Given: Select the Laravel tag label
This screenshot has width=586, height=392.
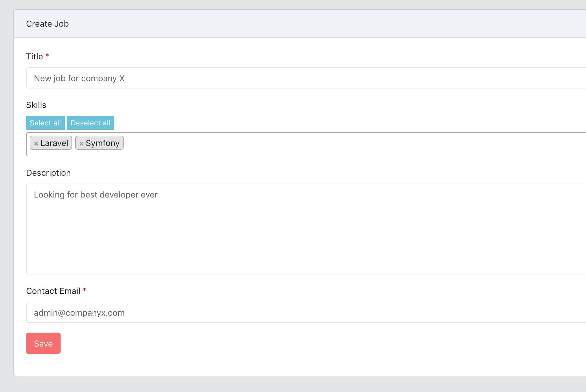Looking at the screenshot, I should (x=55, y=143).
